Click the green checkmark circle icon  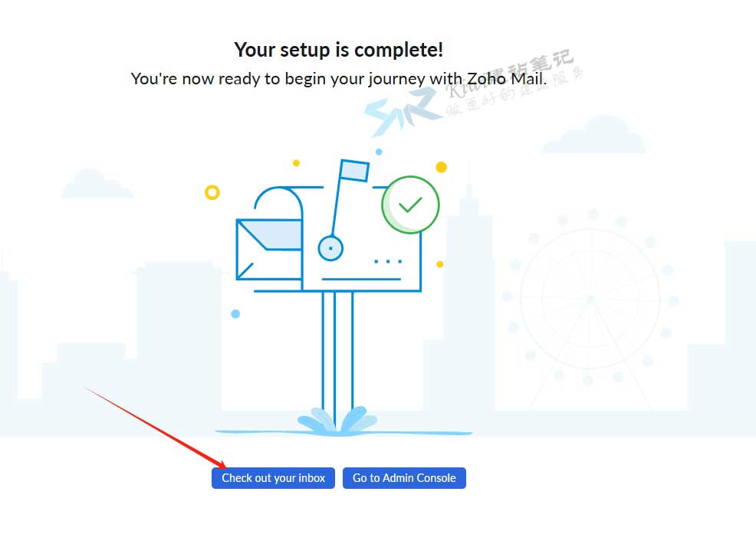point(410,205)
